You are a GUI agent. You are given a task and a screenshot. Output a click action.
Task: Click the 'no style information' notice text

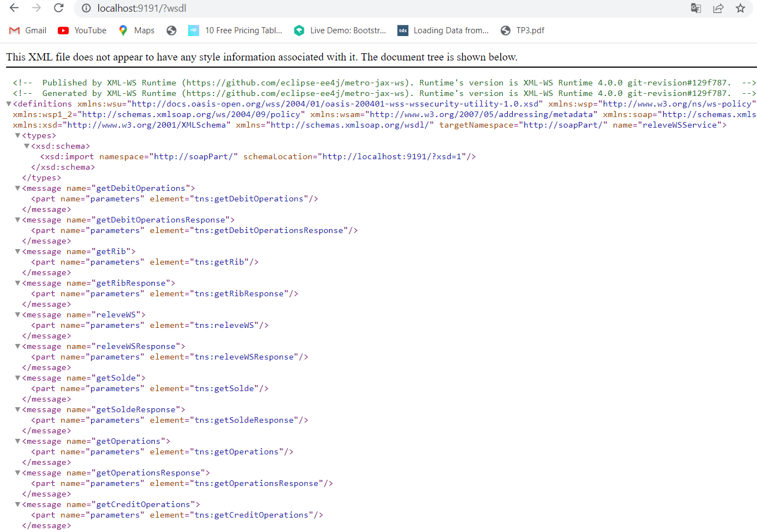coord(261,57)
